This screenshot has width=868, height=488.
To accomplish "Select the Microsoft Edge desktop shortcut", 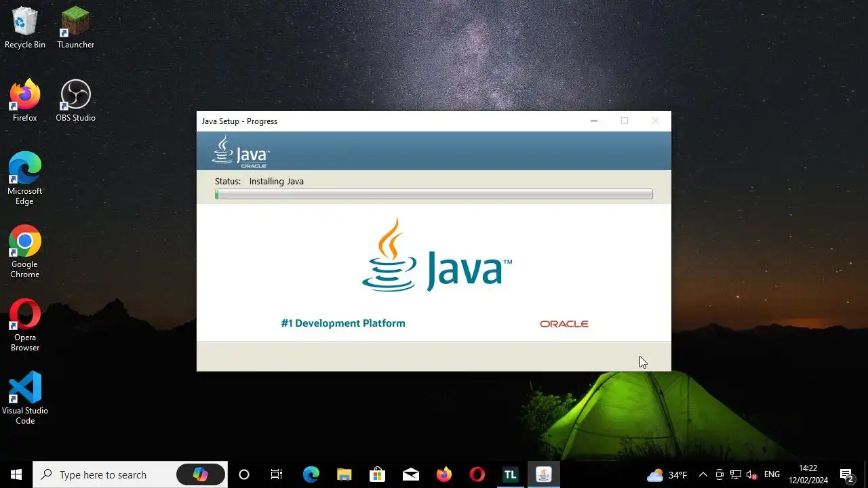I will 25,179.
